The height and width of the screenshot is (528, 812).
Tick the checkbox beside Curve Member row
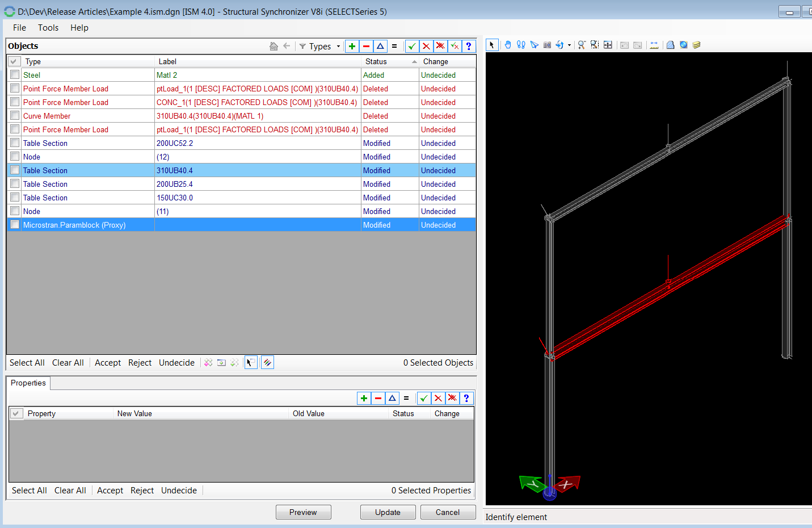(x=15, y=116)
